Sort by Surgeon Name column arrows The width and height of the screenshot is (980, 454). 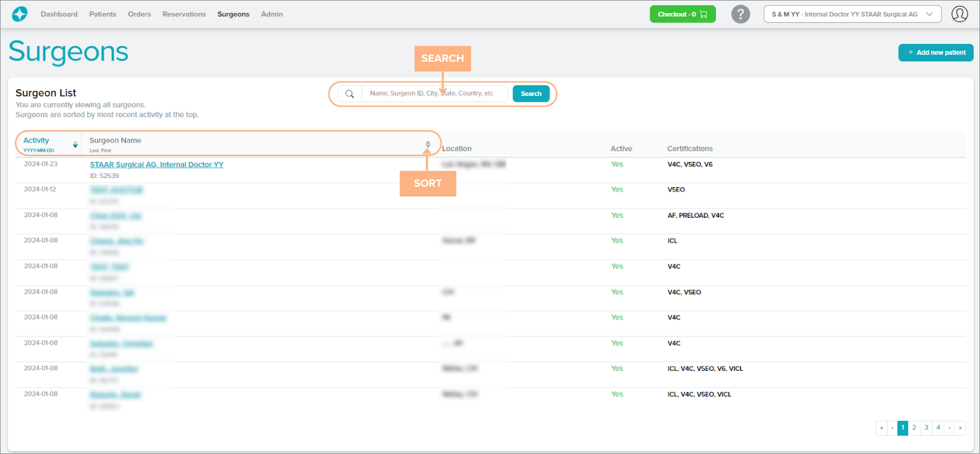[428, 144]
